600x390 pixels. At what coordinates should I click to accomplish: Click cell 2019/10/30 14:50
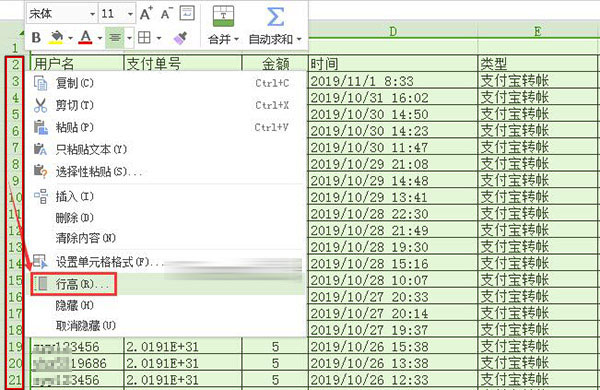[393, 114]
